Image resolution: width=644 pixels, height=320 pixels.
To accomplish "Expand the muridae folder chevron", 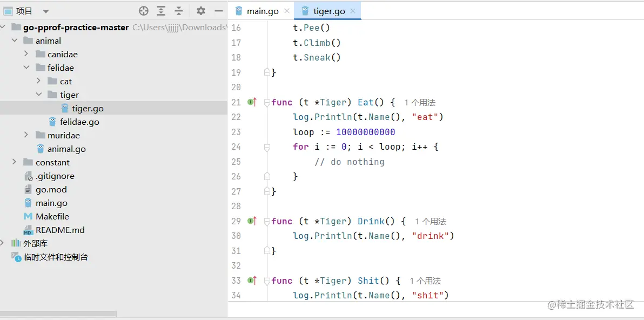I will [x=26, y=135].
